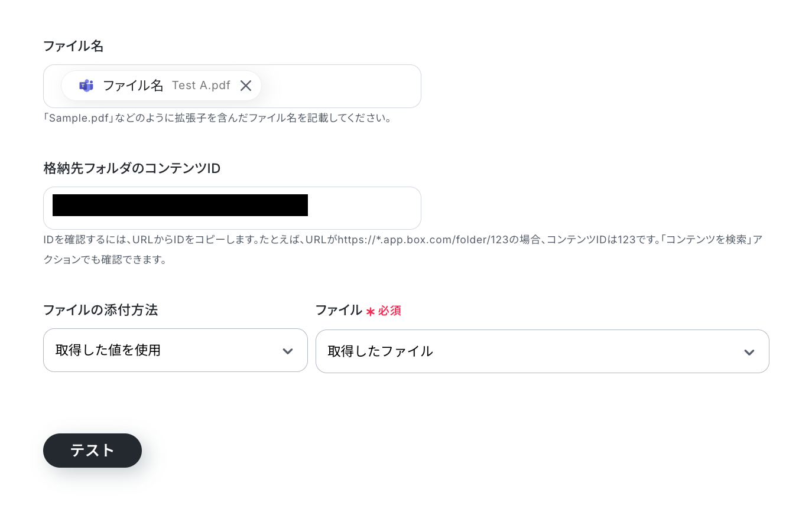The height and width of the screenshot is (509, 812).
Task: Click the ファイル名 heading label
Action: pos(74,46)
